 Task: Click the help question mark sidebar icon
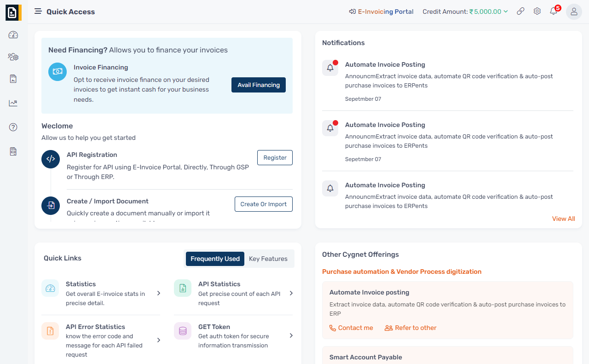(x=13, y=127)
